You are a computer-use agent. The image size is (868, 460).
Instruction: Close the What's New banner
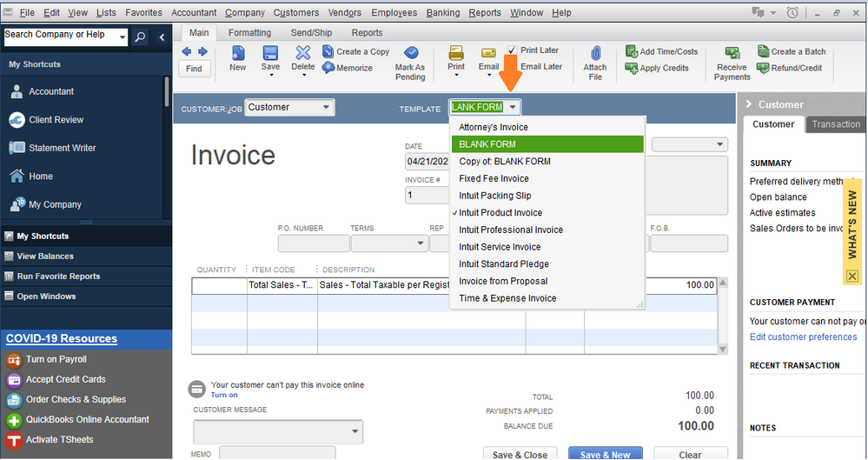(x=852, y=276)
